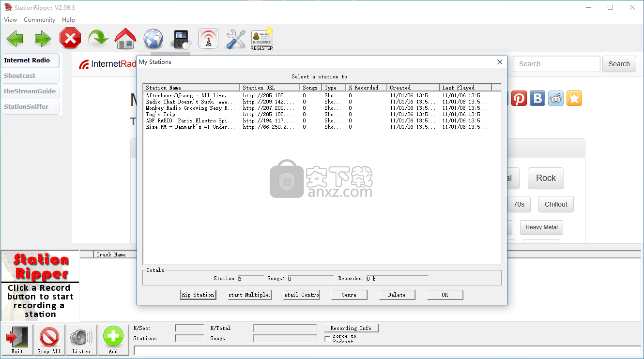Click the globe browser icon in toolbar
This screenshot has width=644, height=359.
pyautogui.click(x=153, y=39)
